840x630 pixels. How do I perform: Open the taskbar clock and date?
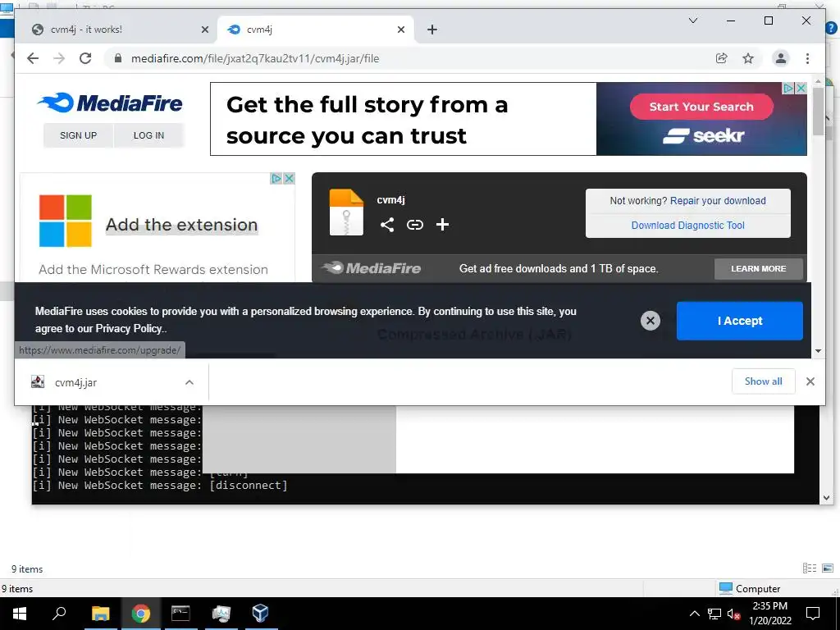769,614
